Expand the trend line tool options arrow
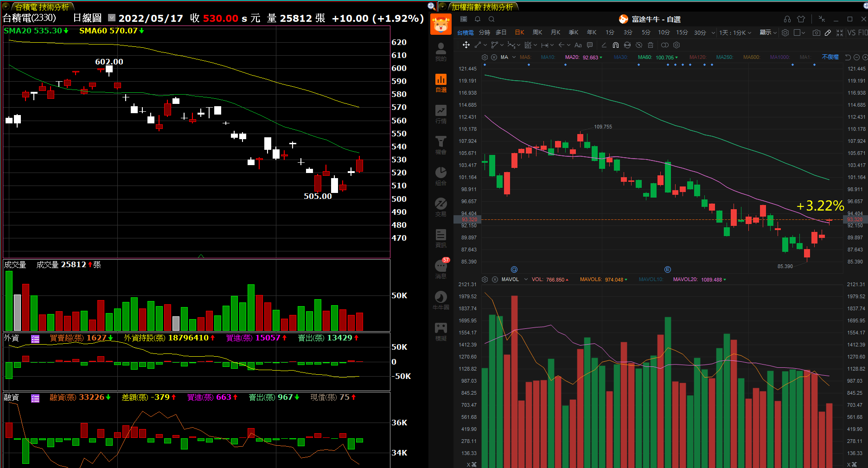This screenshot has width=868, height=468. 485,45
